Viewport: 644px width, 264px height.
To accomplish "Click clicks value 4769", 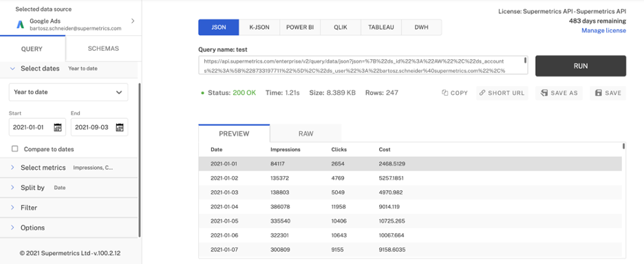I will (x=338, y=178).
